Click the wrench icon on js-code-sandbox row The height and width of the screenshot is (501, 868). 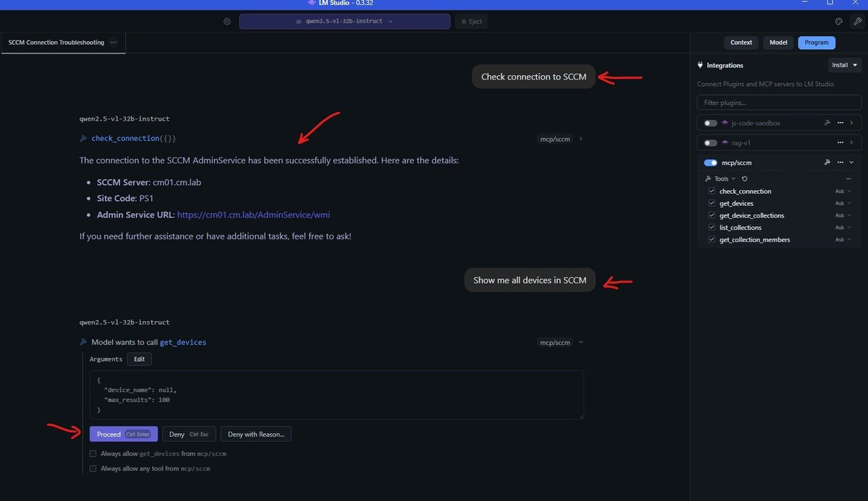click(x=827, y=123)
